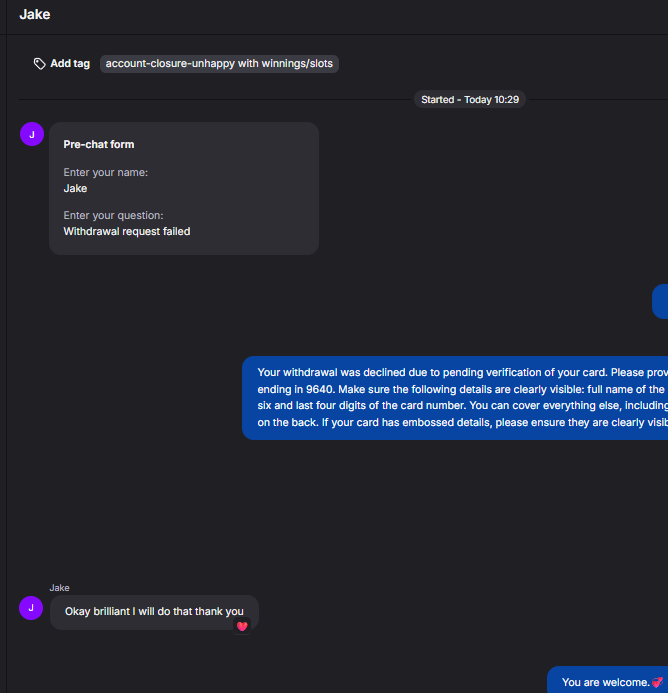This screenshot has height=693, width=668.
Task: Click the Enter your name label
Action: 106,172
